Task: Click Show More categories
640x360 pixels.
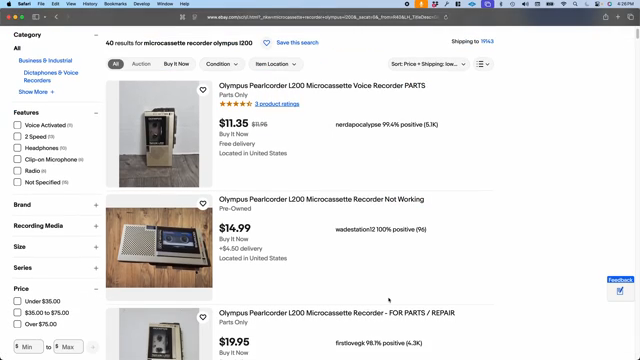Action: 36,92
